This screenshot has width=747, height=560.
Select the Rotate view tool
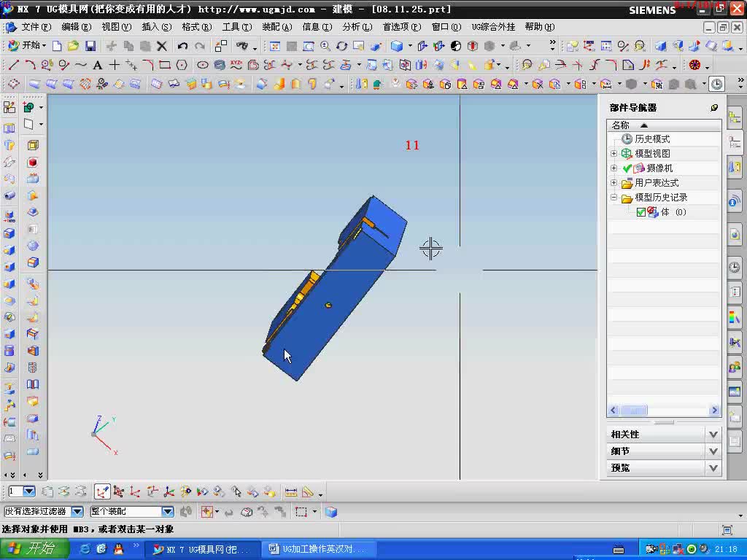(x=342, y=46)
